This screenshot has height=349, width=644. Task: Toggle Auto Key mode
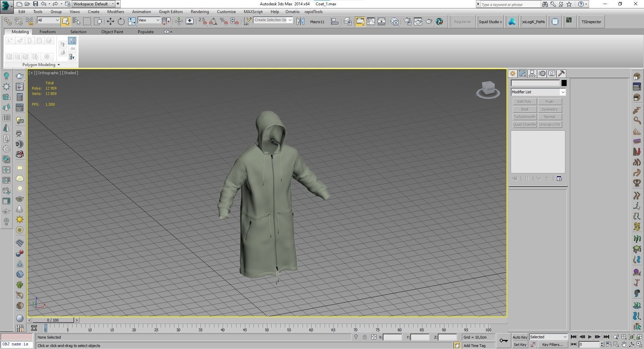click(x=520, y=337)
